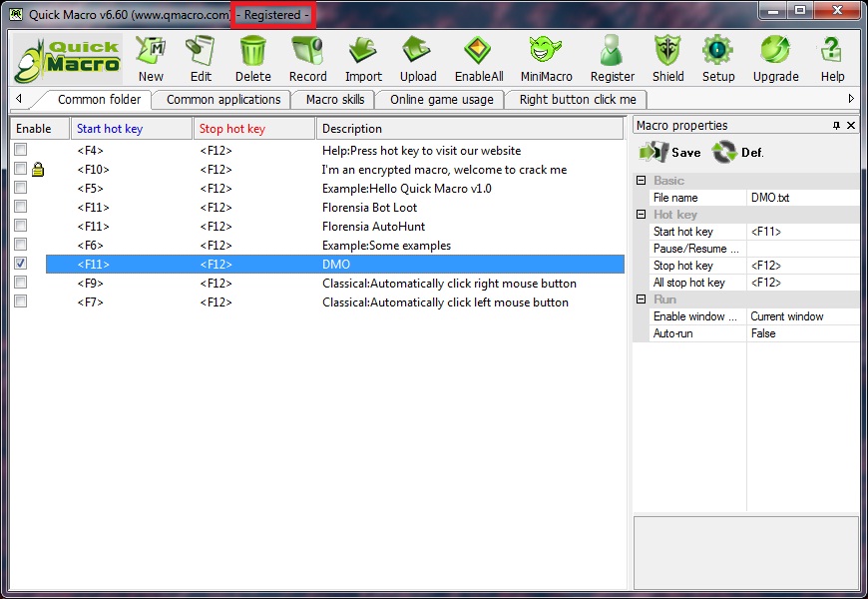Screen dimensions: 868x599
Task: Enable Hello Quick Macro v1.0 checkbox
Action: (21, 188)
